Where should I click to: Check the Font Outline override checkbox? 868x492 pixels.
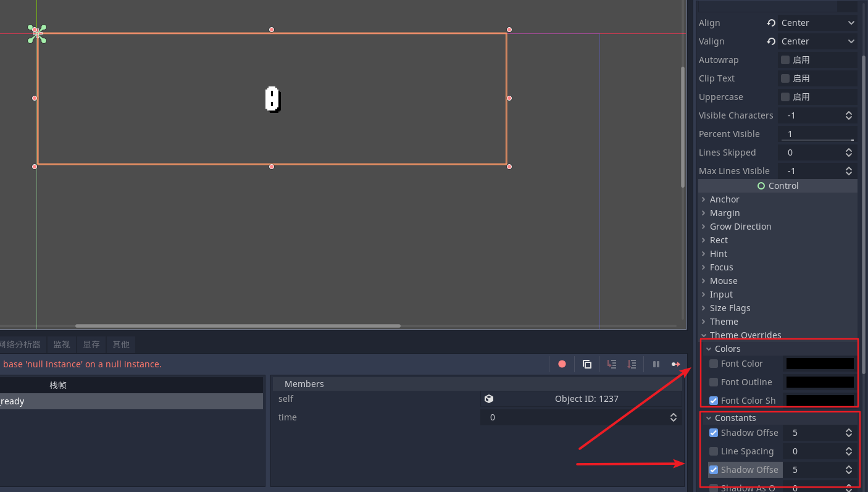tap(714, 382)
